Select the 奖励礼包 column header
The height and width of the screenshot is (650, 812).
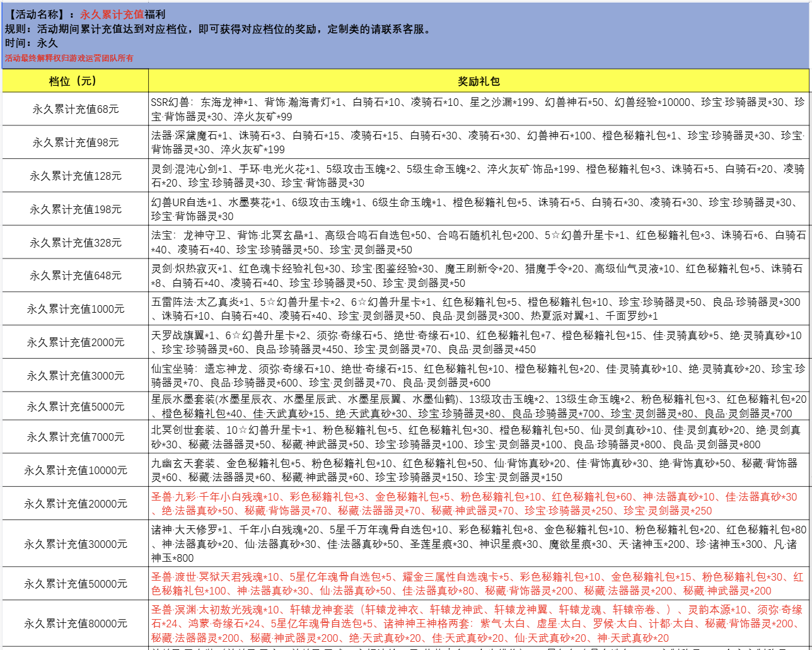click(x=479, y=81)
